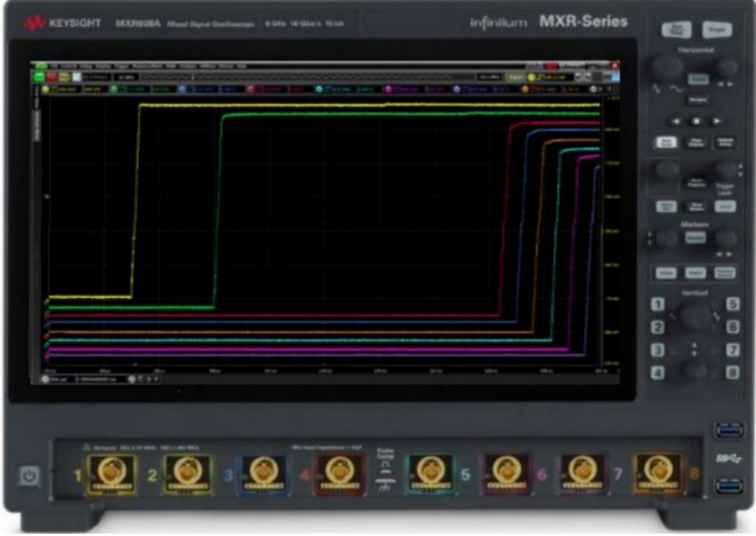Toggle the cyan channel 5 badge on screen
This screenshot has height=536, width=756.
click(x=319, y=90)
